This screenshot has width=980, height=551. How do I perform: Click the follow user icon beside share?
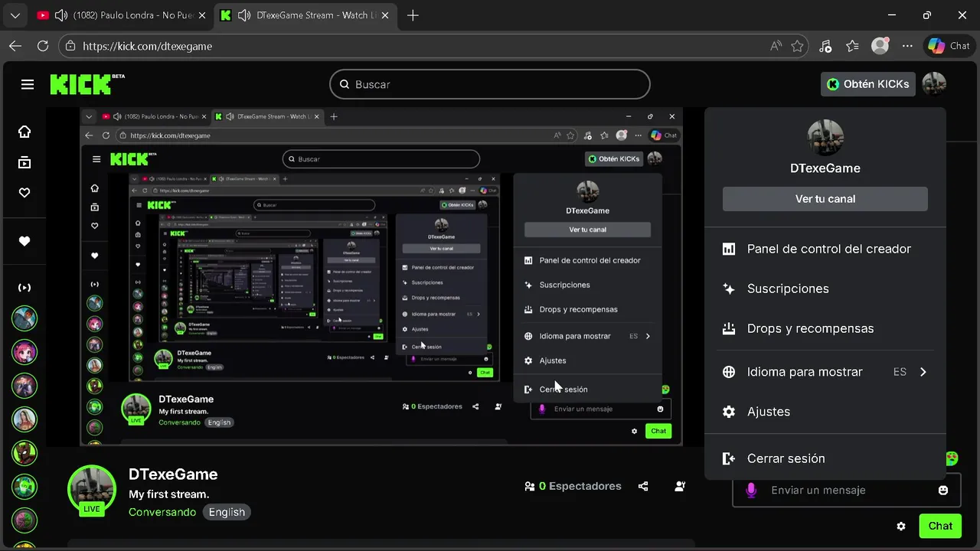pos(680,486)
